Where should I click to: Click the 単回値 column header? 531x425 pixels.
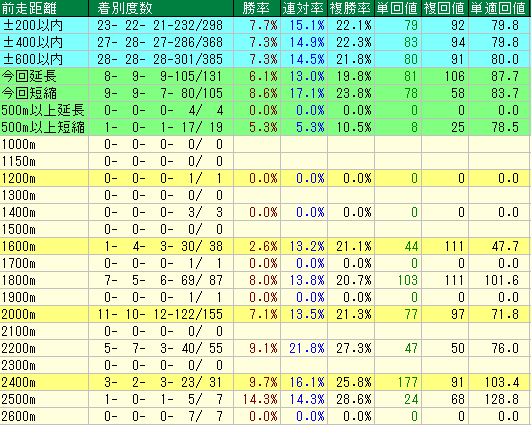coord(398,8)
